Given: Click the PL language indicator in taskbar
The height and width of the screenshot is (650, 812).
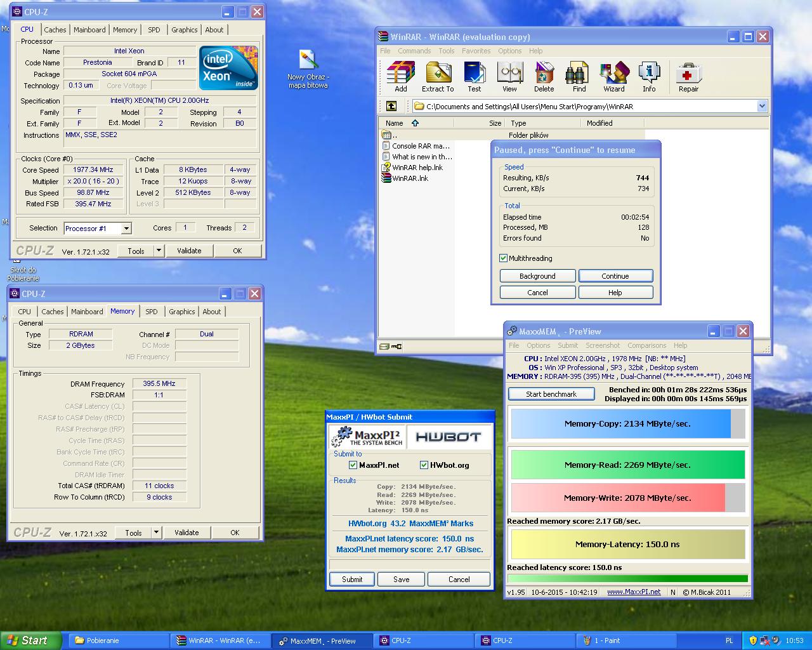Looking at the screenshot, I should [729, 640].
